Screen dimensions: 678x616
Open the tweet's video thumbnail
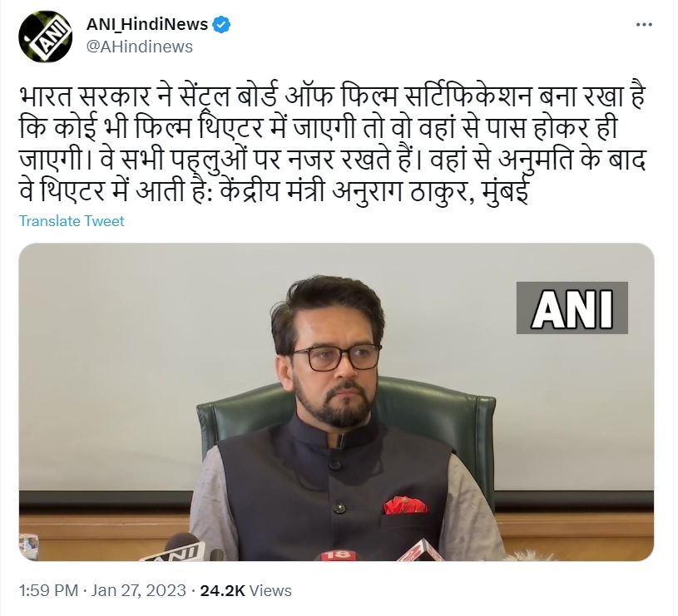point(336,402)
